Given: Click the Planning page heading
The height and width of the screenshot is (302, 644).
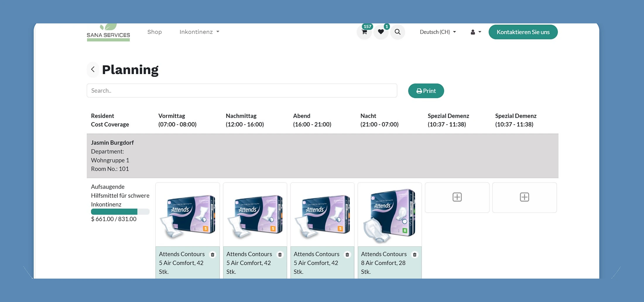Looking at the screenshot, I should coord(130,70).
